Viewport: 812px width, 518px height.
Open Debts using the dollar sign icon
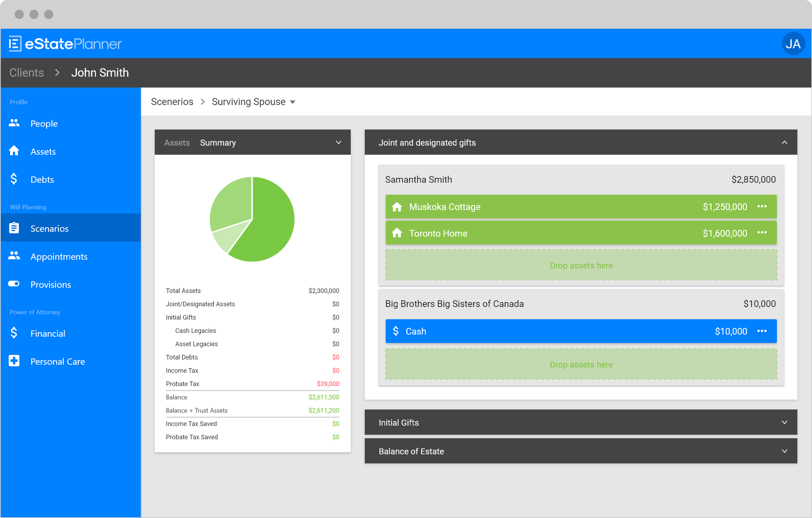pos(14,179)
